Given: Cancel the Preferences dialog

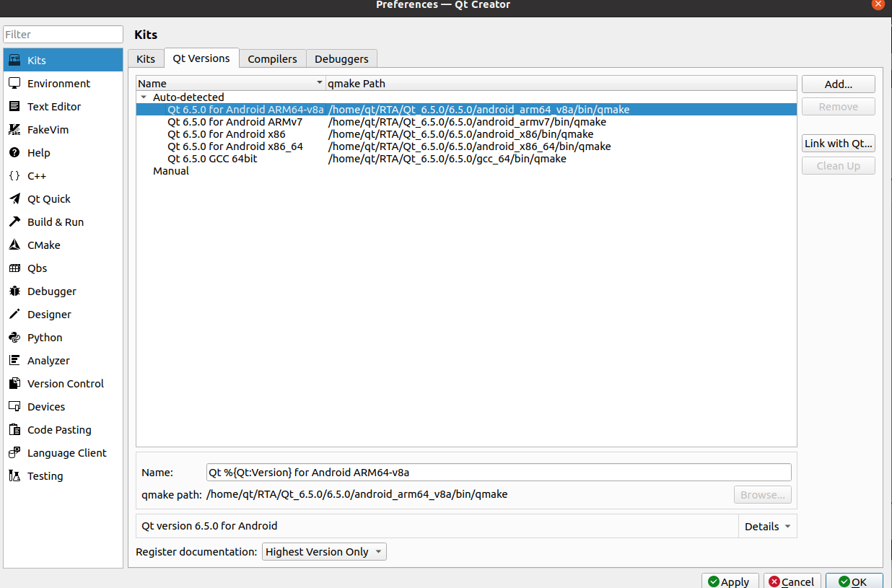Looking at the screenshot, I should pos(792,582).
